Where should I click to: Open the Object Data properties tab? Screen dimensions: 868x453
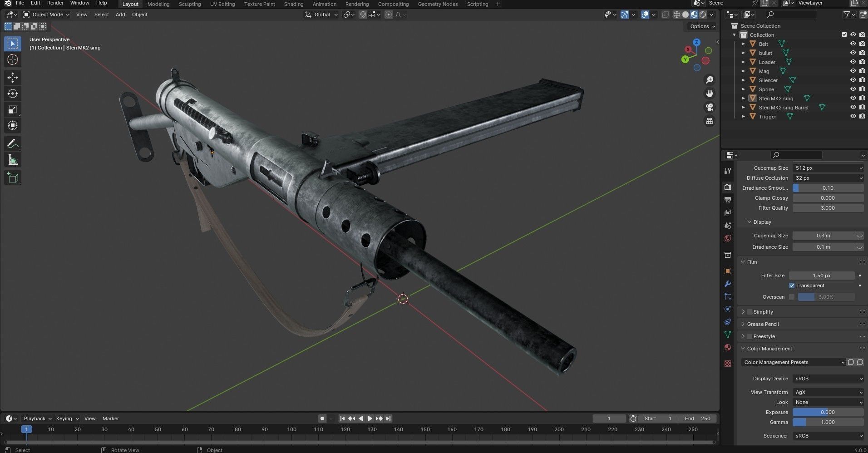728,335
